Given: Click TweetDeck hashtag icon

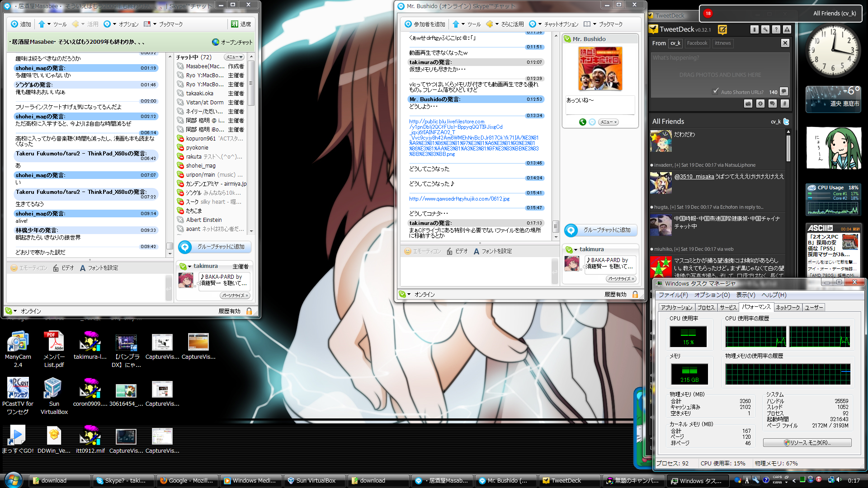Looking at the screenshot, I should (x=784, y=103).
